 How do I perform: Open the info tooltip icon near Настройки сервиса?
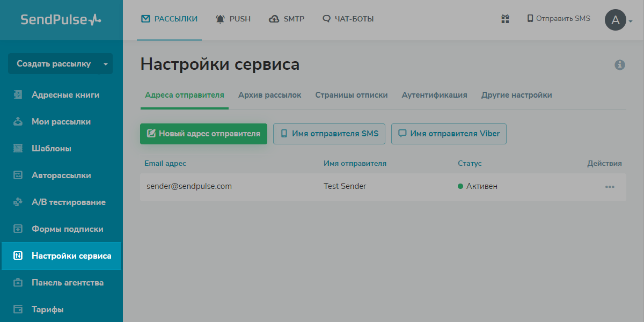tap(620, 65)
